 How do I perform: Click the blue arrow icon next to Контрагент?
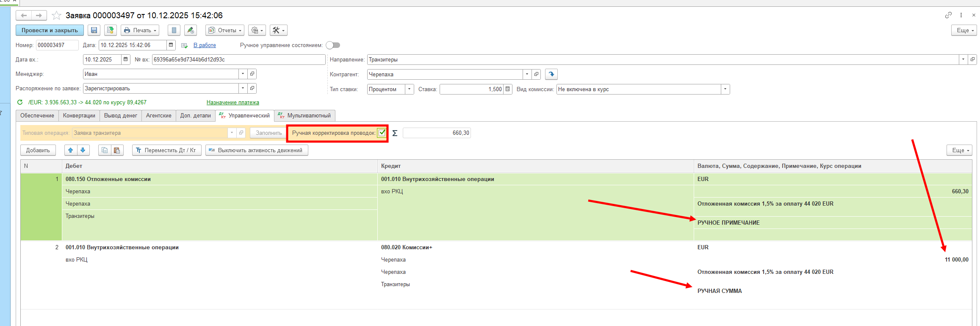551,74
